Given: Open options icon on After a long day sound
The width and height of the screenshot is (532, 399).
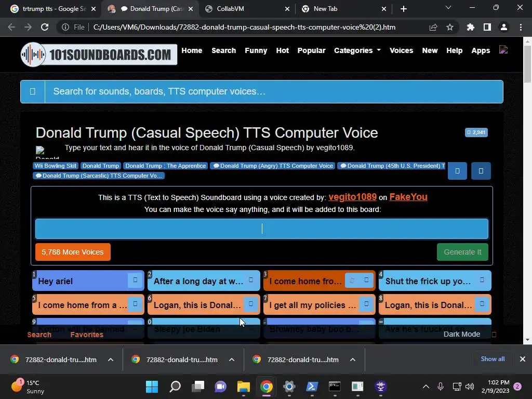Looking at the screenshot, I should pos(251,280).
